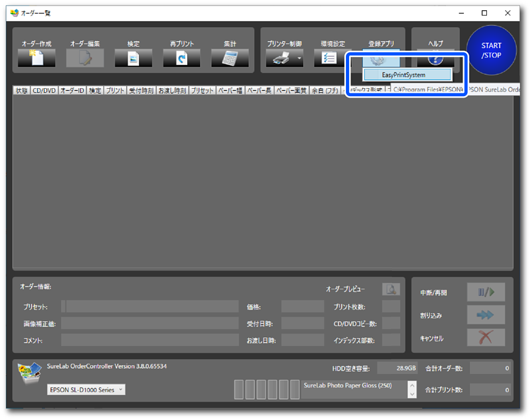This screenshot has height=420, width=531.
Task: Select EasyPrintSystem from the 登録アプリ menu
Action: [404, 75]
